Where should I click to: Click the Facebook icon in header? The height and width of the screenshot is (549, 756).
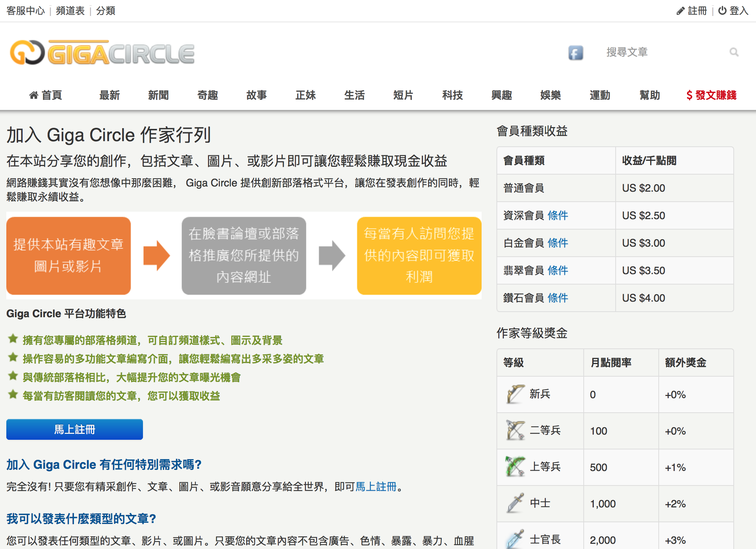[x=576, y=53]
